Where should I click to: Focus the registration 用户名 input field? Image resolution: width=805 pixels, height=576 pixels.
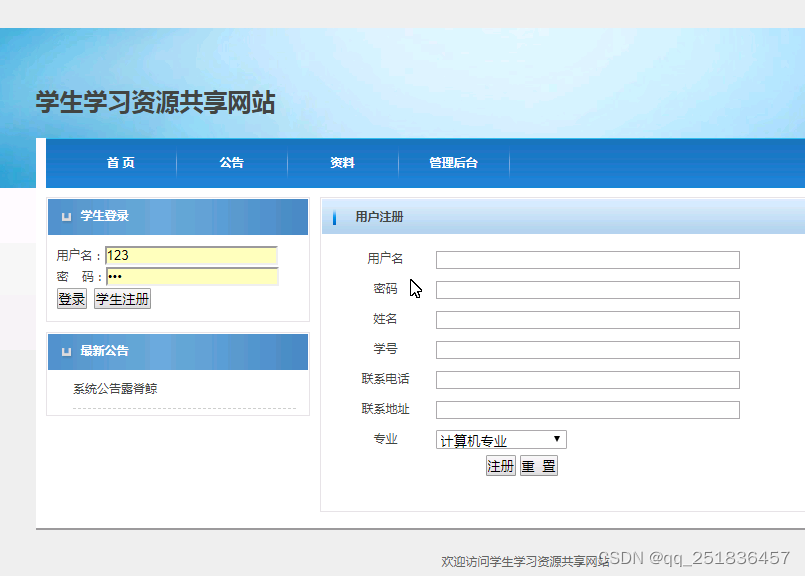point(588,260)
